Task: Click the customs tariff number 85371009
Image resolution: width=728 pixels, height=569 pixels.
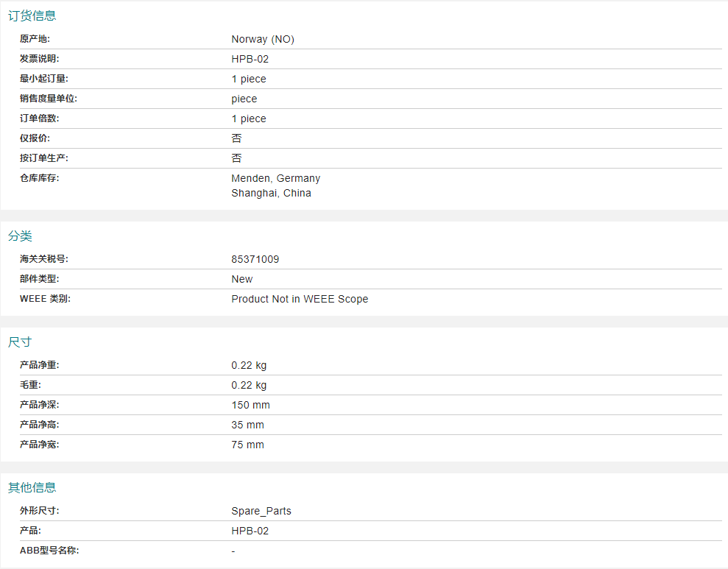Action: [x=255, y=259]
